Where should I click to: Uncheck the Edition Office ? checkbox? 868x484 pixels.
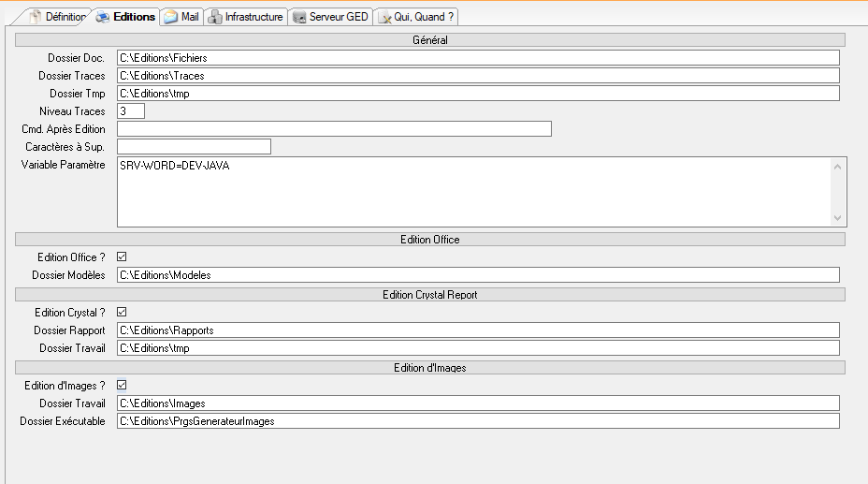pos(122,257)
